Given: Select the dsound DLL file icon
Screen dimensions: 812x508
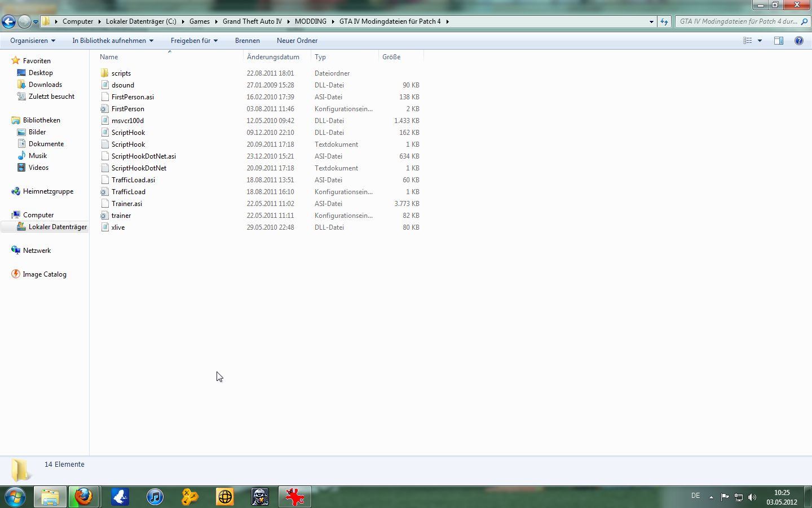Looking at the screenshot, I should 104,85.
